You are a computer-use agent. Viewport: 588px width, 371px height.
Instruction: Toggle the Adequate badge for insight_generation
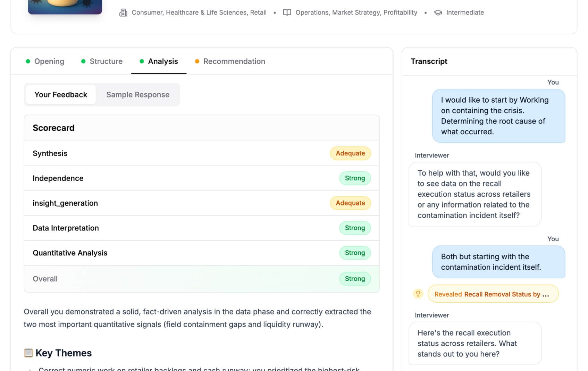pos(350,203)
